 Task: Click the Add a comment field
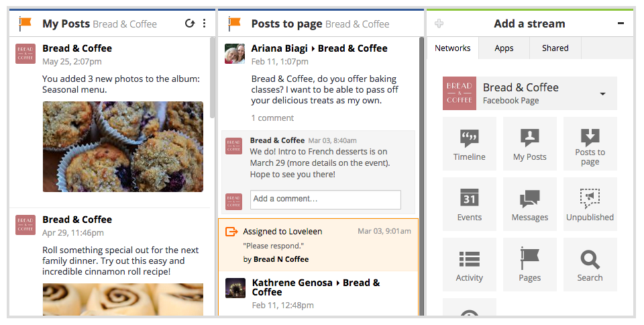pyautogui.click(x=325, y=199)
